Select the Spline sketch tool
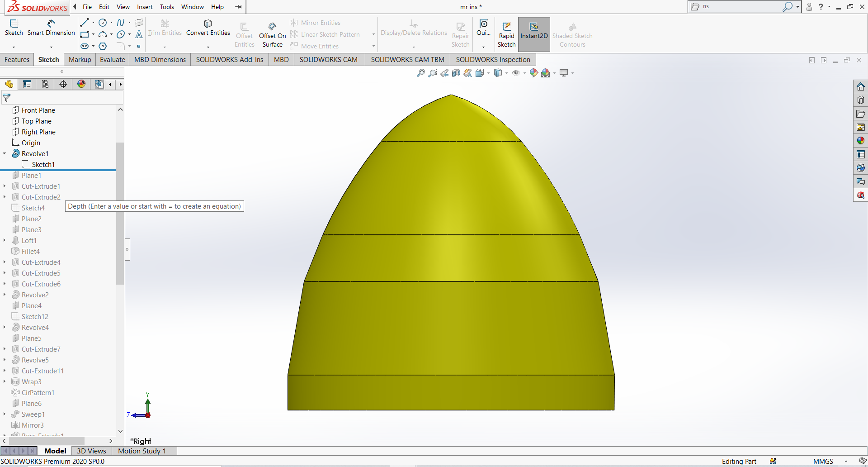Image resolution: width=868 pixels, height=467 pixels. pyautogui.click(x=121, y=23)
